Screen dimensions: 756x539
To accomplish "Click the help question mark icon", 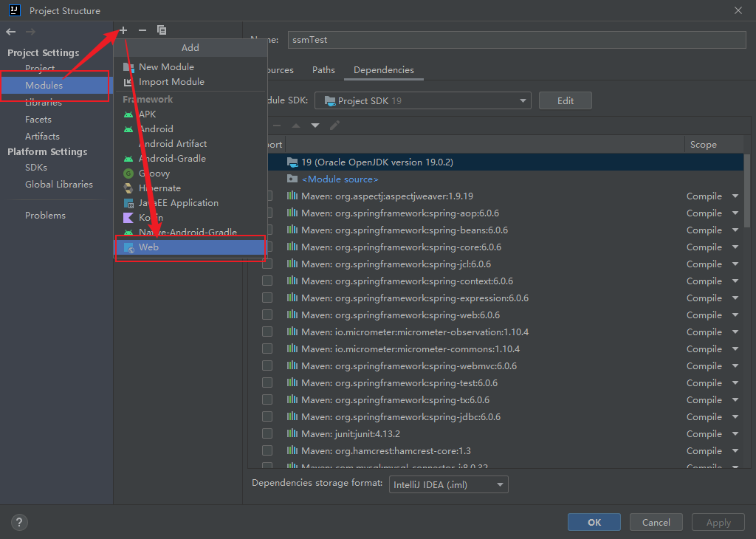I will [19, 522].
